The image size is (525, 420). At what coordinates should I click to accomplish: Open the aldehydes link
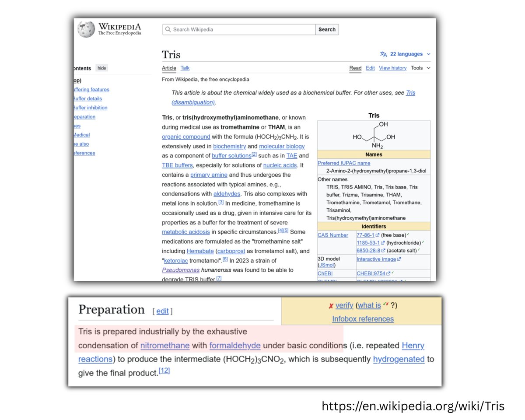click(x=227, y=194)
